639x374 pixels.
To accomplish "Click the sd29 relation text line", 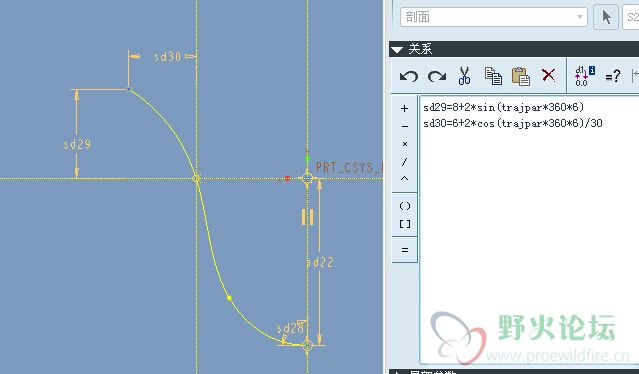I will 504,107.
